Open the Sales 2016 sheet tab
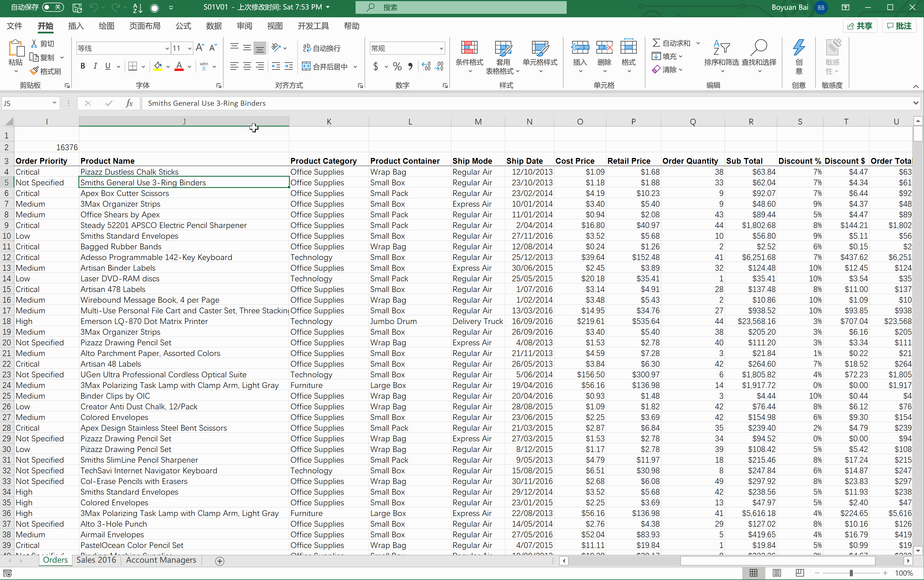The height and width of the screenshot is (580, 924). coord(96,560)
